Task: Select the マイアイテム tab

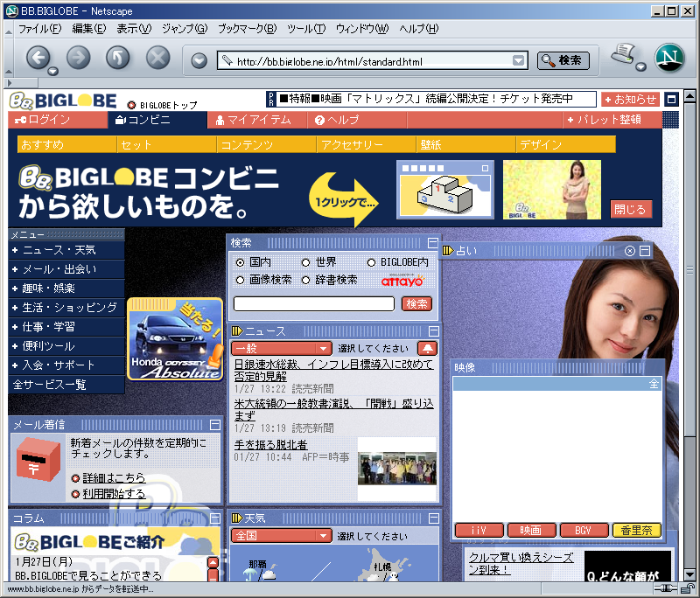Action: [x=257, y=120]
